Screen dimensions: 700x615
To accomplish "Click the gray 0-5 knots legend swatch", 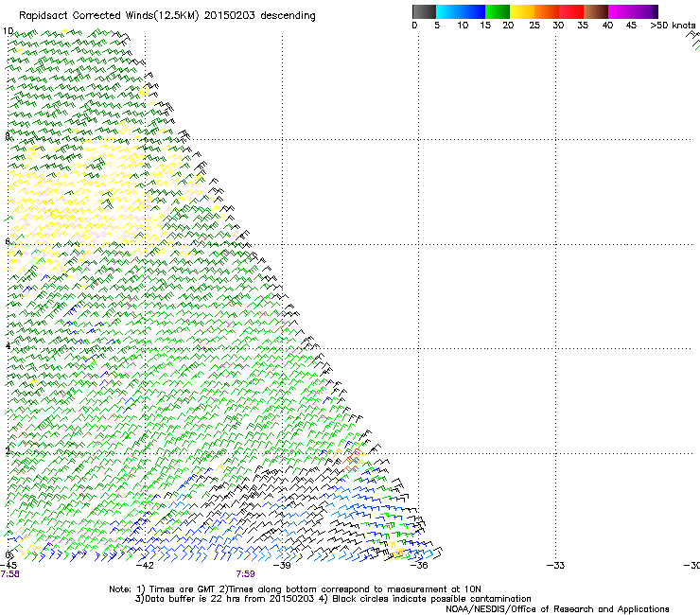I will [x=424, y=11].
